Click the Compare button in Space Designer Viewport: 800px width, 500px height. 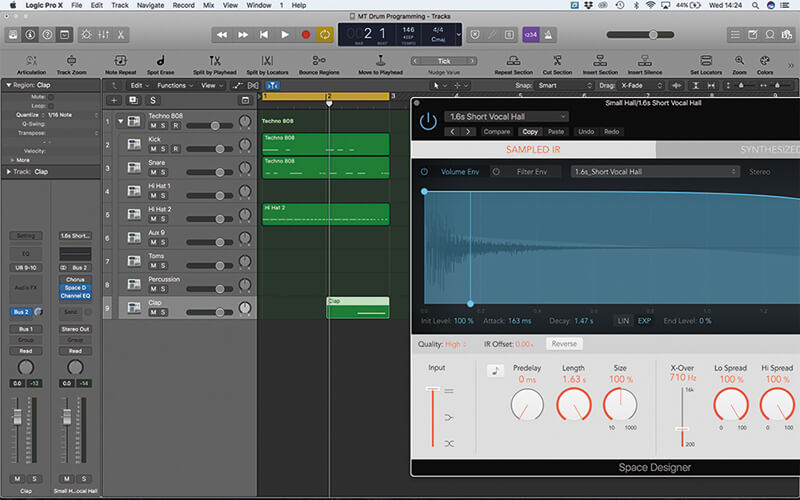pyautogui.click(x=496, y=132)
